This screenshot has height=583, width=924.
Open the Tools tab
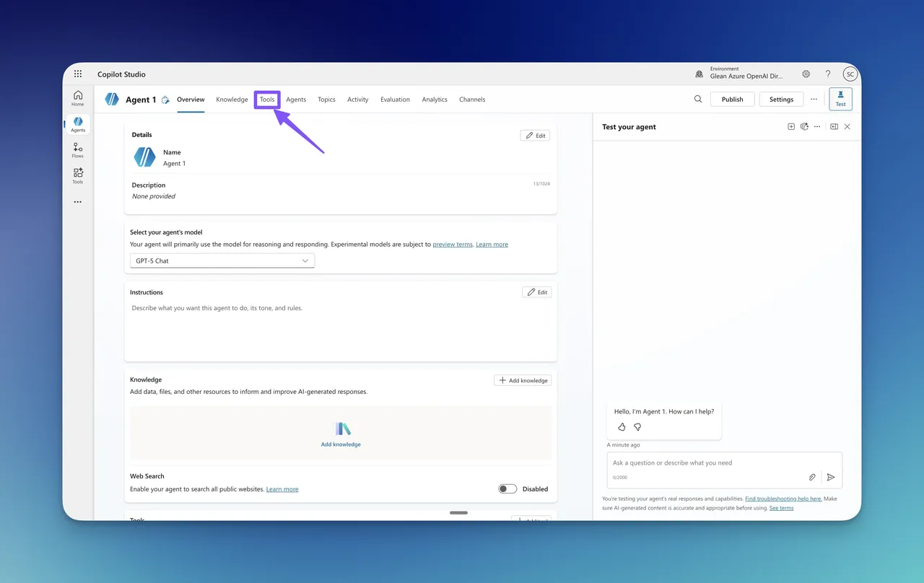click(x=267, y=100)
